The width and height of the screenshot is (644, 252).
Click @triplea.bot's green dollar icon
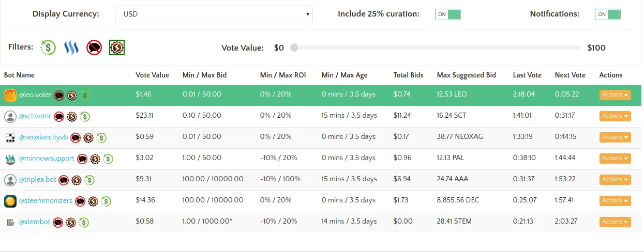pyautogui.click(x=89, y=180)
